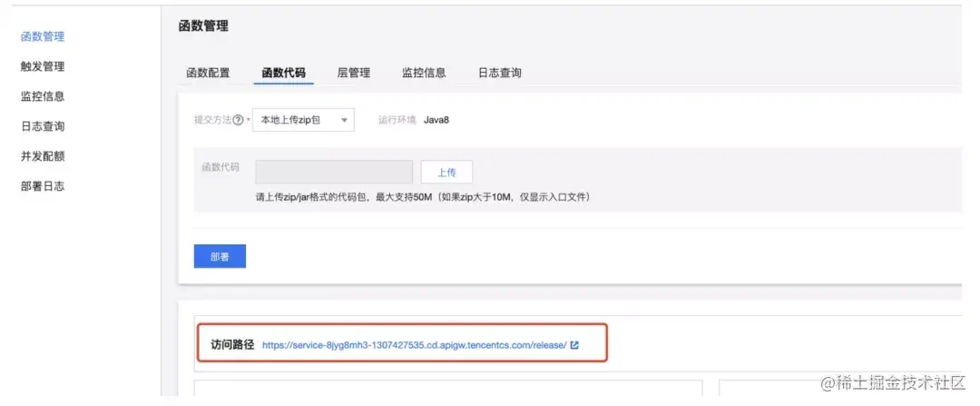980x406 pixels.
Task: Click the 函数代码 file path field
Action: click(334, 172)
